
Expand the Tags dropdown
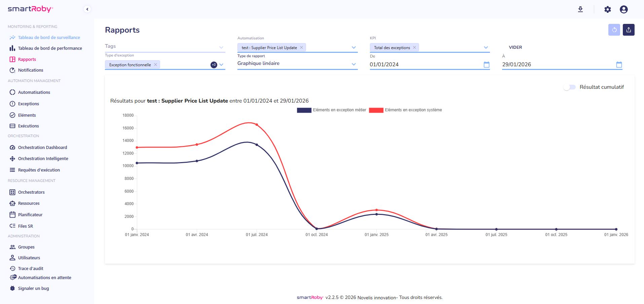tap(221, 47)
